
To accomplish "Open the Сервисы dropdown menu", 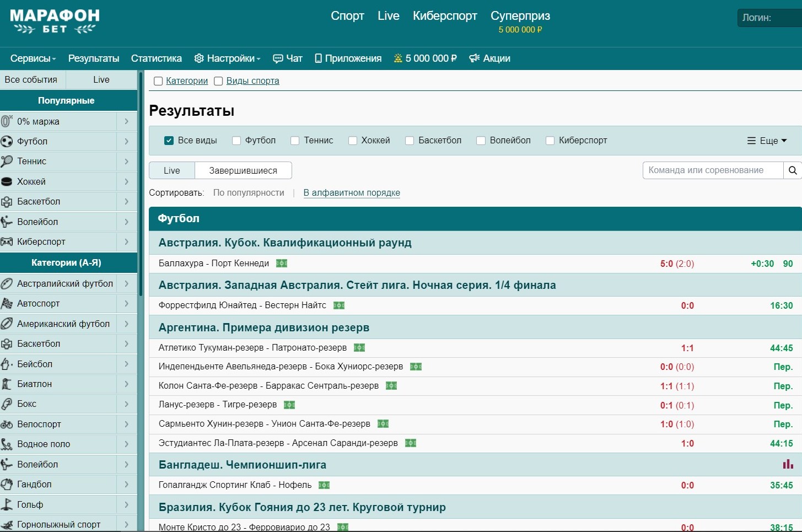I will click(x=33, y=58).
